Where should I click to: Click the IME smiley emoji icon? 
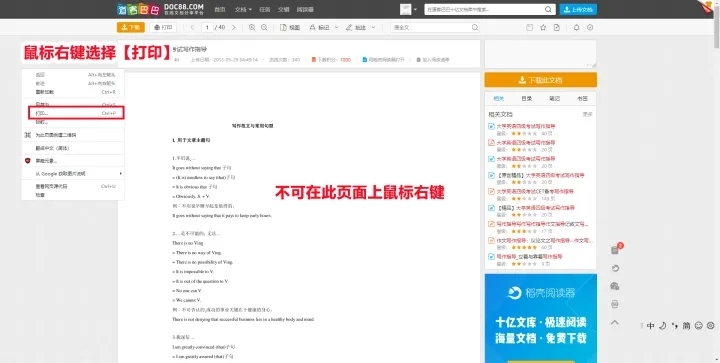[698, 326]
